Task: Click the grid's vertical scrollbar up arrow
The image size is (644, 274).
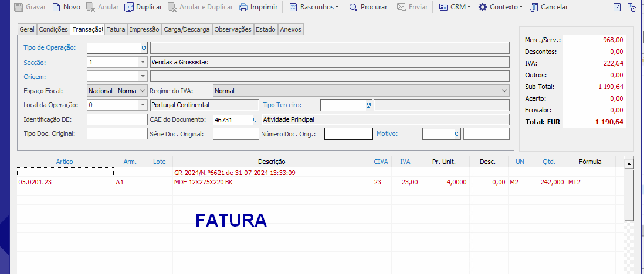Action: (629, 164)
